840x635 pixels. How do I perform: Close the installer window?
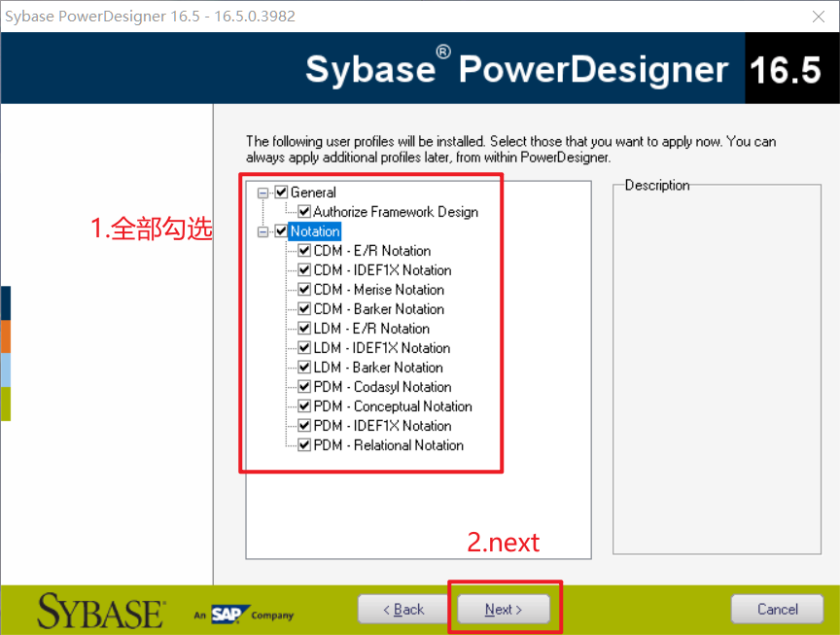(818, 17)
